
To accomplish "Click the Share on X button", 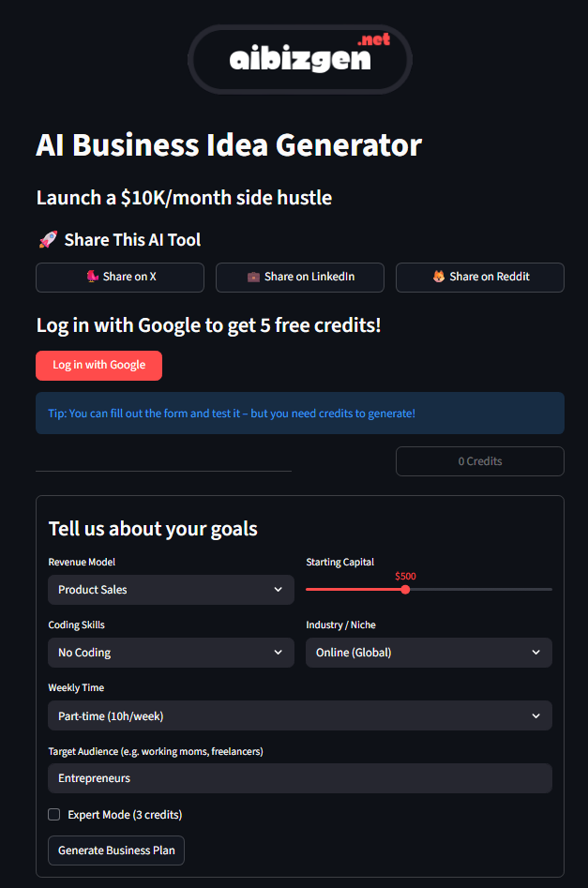I will click(x=119, y=277).
